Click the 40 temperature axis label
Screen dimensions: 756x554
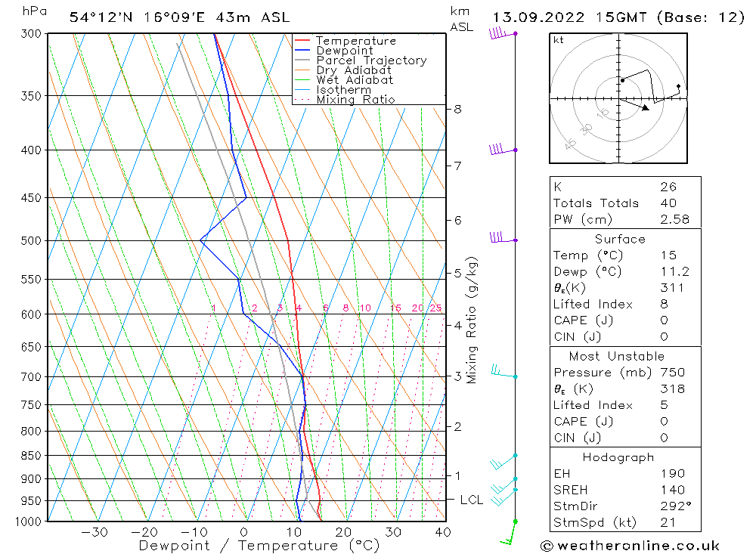click(443, 532)
